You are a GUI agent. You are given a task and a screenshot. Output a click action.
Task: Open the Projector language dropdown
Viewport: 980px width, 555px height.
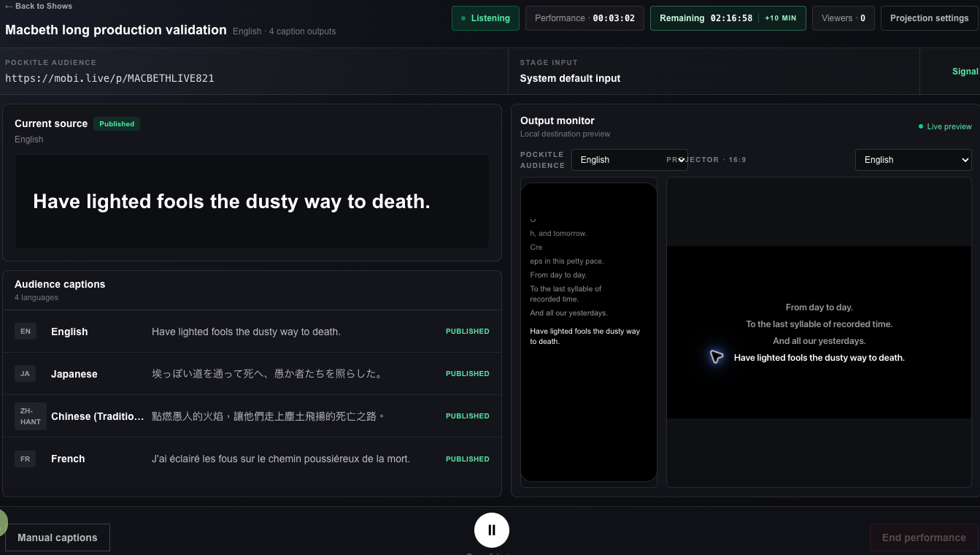pyautogui.click(x=913, y=160)
